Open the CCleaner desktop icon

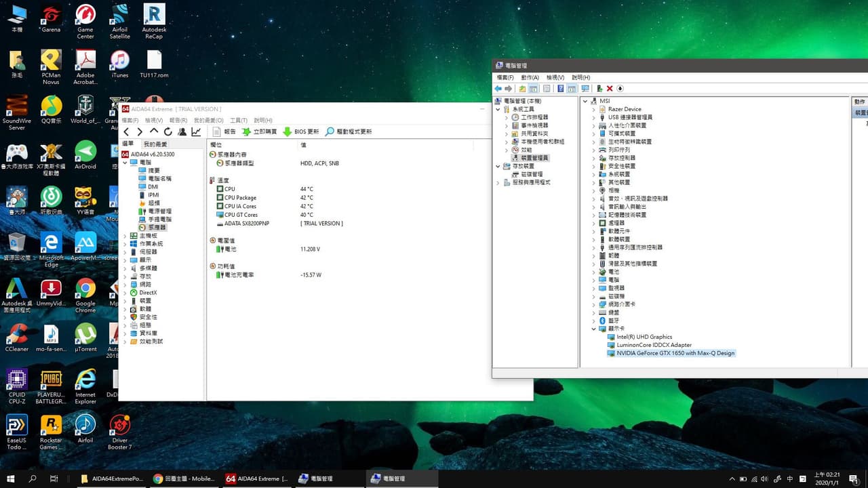tap(17, 338)
